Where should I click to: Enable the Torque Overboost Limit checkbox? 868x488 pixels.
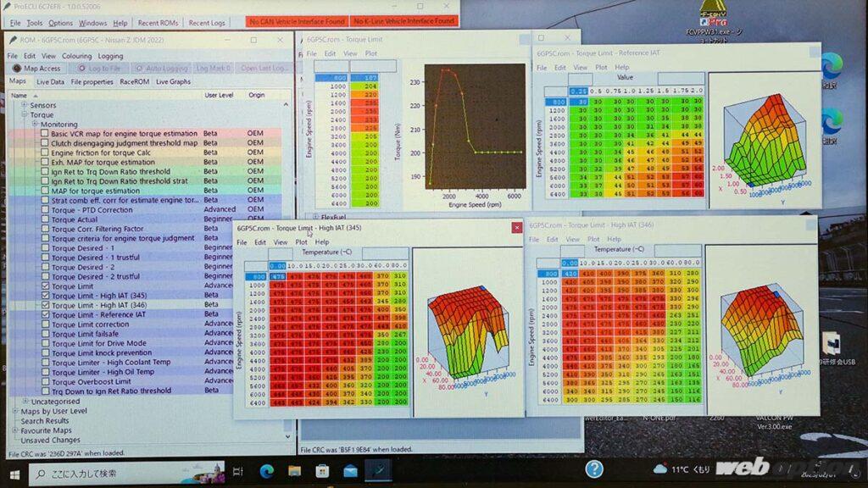46,381
